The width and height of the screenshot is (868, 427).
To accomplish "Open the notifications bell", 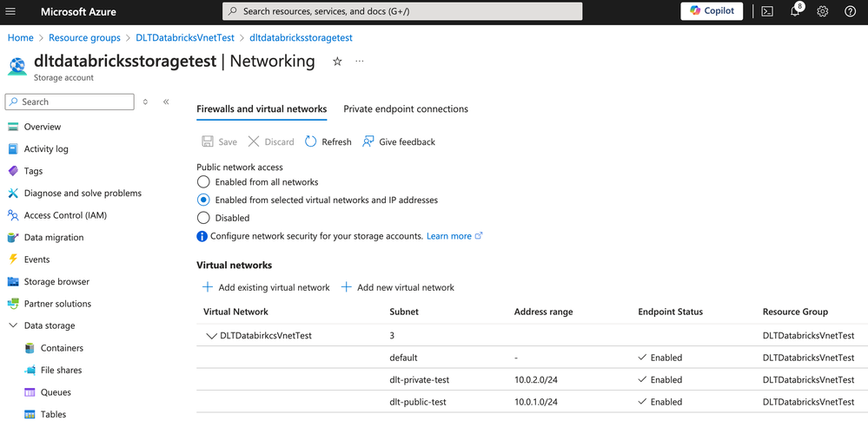I will coord(796,11).
